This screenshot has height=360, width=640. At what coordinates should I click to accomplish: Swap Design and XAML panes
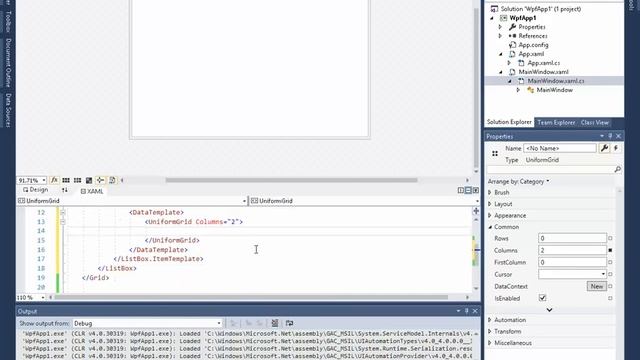(x=64, y=190)
